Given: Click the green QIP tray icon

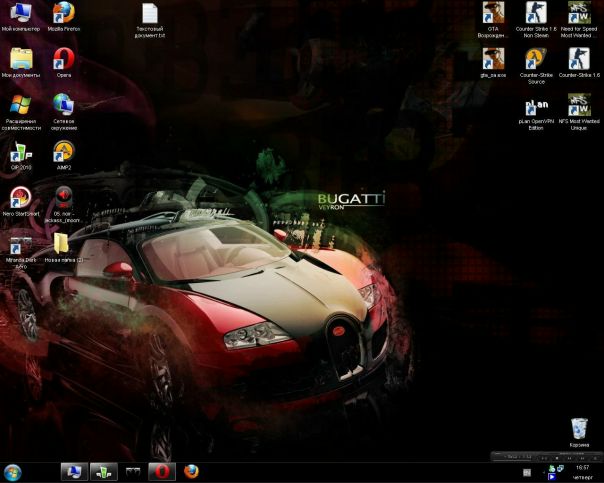Looking at the screenshot, I should [x=552, y=468].
